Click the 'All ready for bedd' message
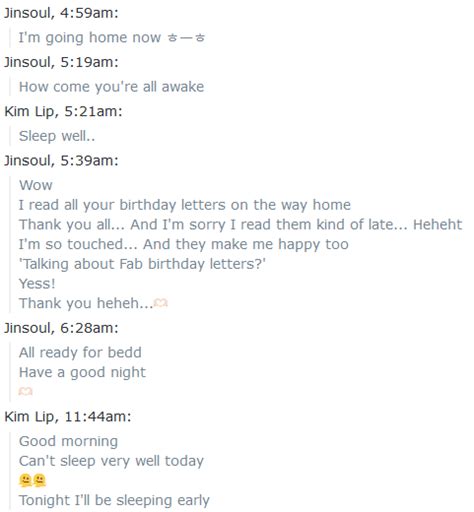The width and height of the screenshot is (474, 512). point(80,353)
